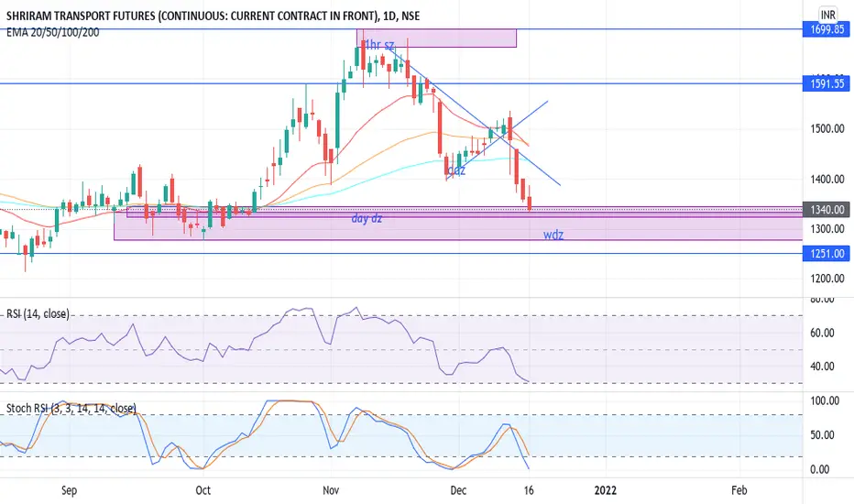Click the 2022 label on time axis
Viewport: 854px width, 504px height.
(605, 490)
